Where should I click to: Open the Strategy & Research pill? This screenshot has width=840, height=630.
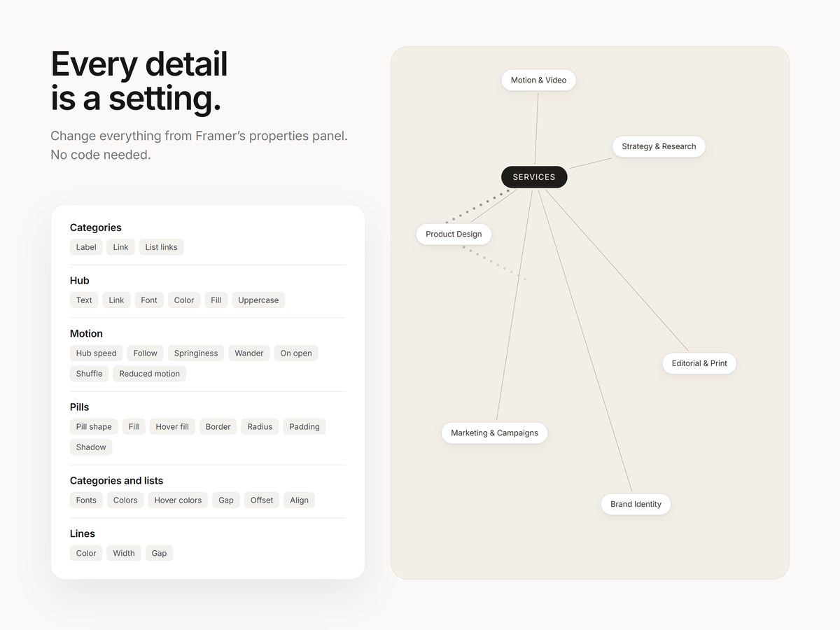[x=659, y=146]
